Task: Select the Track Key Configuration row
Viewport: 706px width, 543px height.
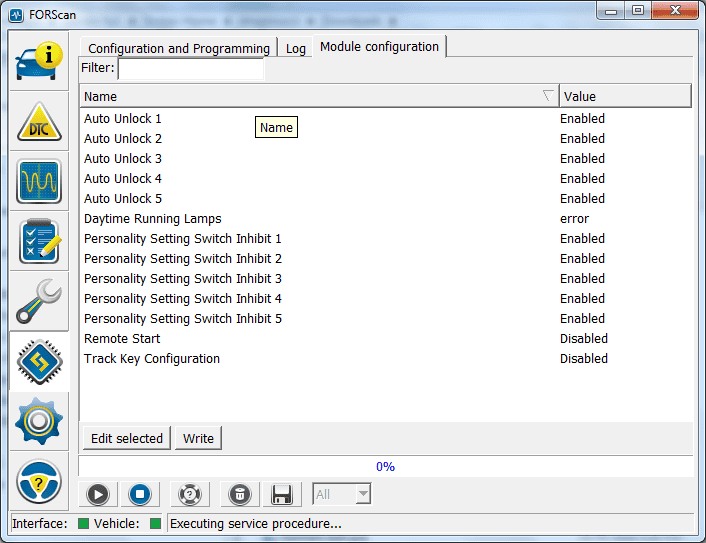Action: coord(386,358)
